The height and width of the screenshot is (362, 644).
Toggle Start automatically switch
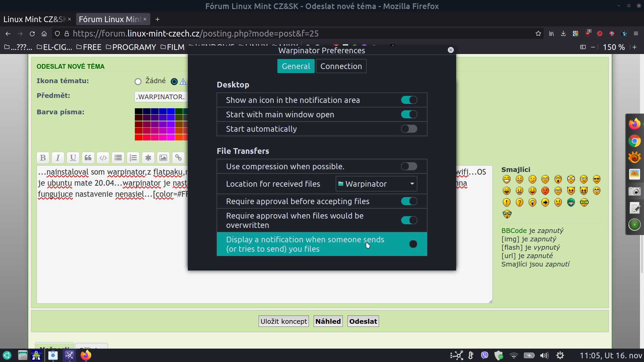(x=409, y=129)
